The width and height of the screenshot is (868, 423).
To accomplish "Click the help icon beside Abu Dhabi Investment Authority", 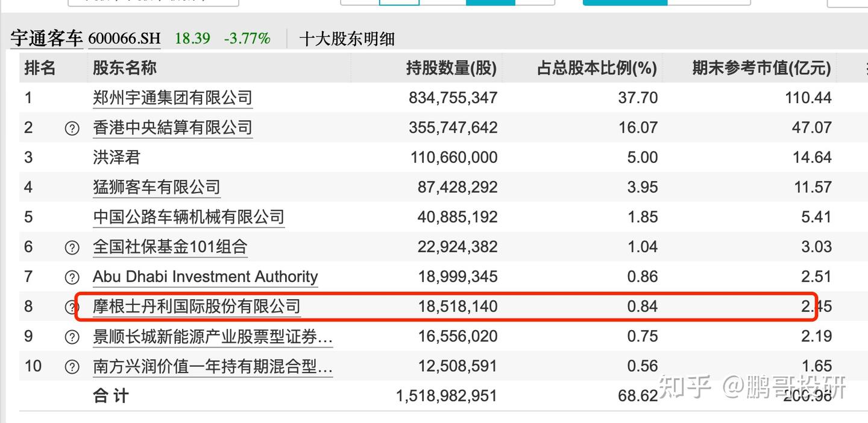I will coord(72,277).
